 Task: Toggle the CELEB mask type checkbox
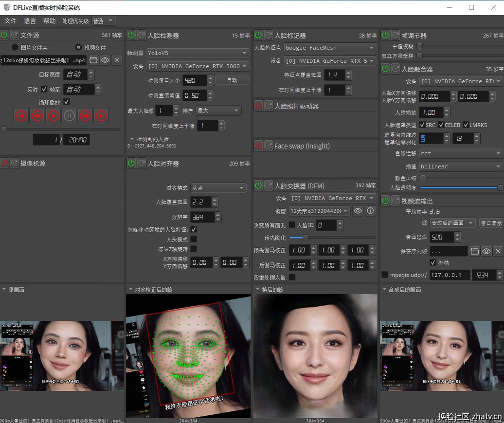tap(441, 125)
